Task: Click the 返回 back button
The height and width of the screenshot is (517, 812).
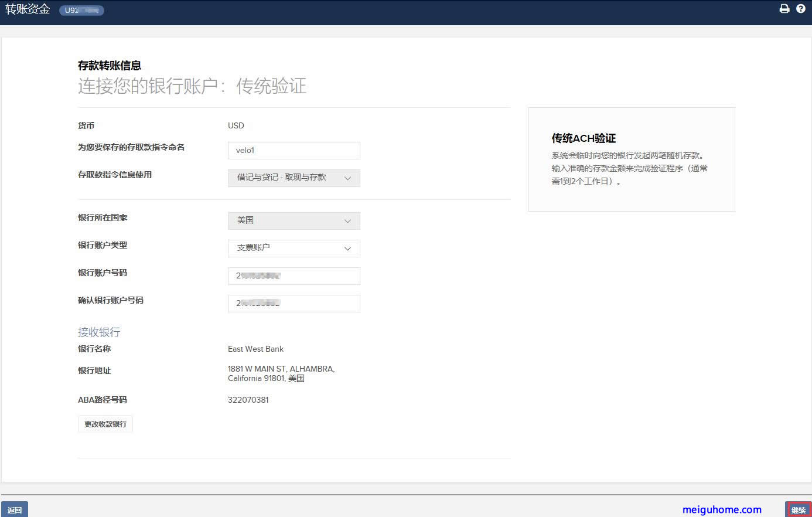Action: click(15, 510)
